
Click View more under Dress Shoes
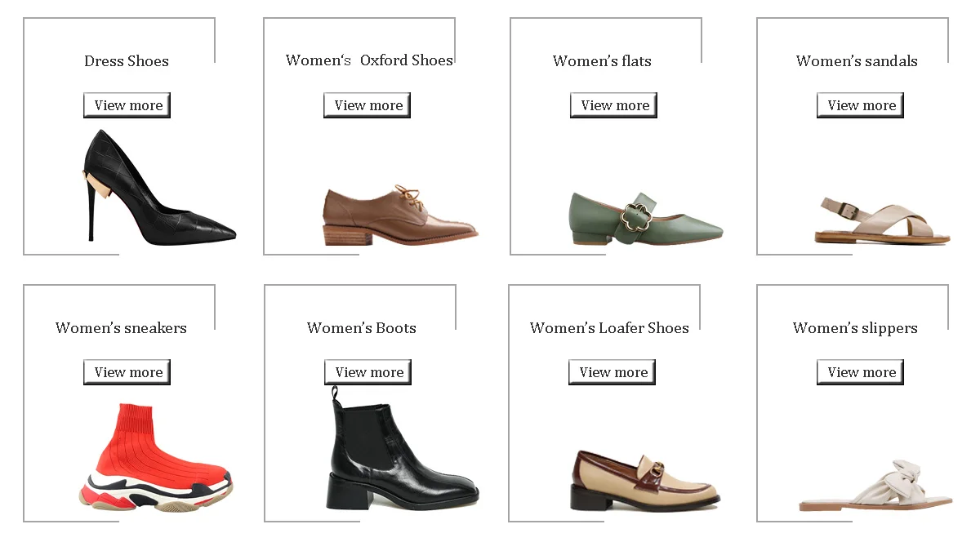(x=127, y=105)
